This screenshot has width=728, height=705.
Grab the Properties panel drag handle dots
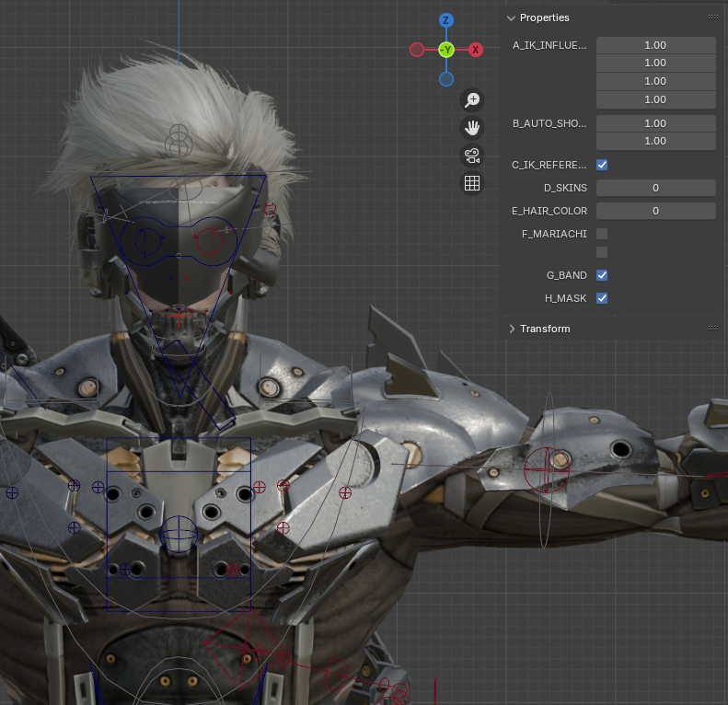pos(713,17)
